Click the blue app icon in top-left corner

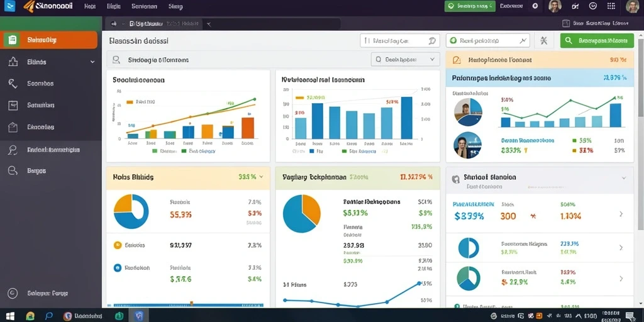(9, 6)
